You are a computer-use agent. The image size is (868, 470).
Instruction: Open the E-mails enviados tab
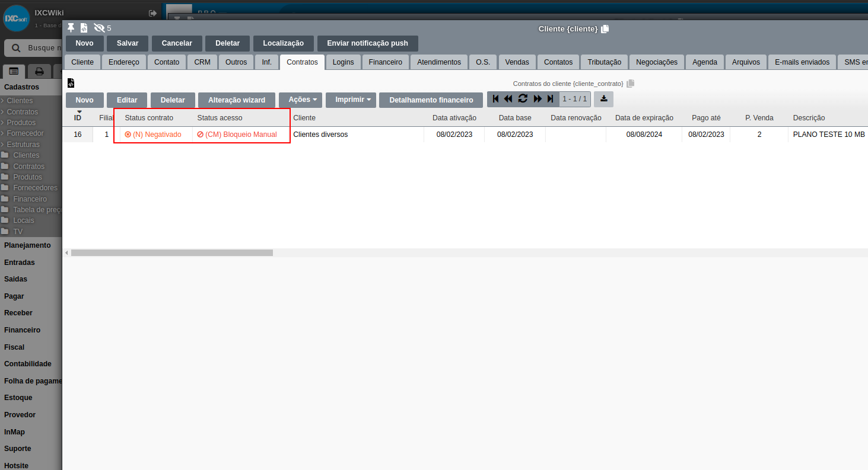tap(802, 62)
